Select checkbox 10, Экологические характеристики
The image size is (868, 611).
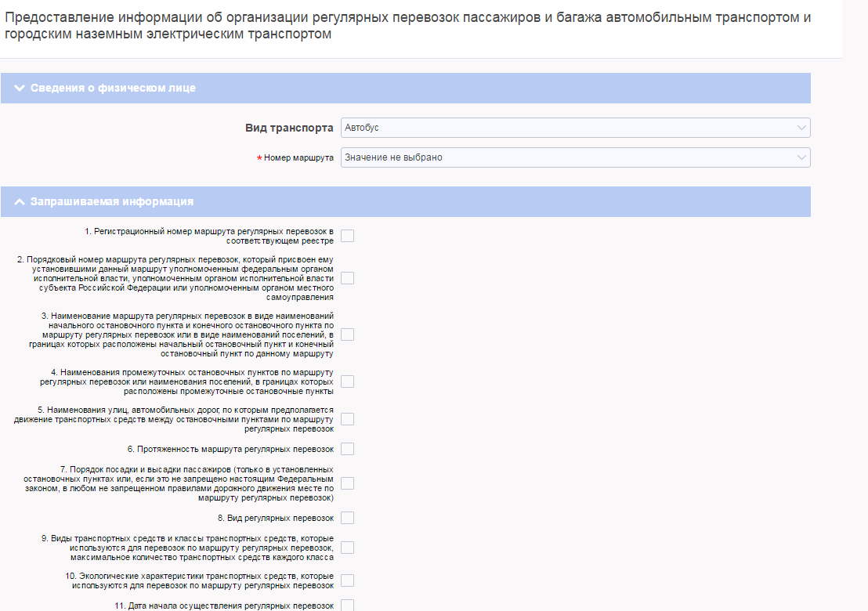[x=347, y=580]
